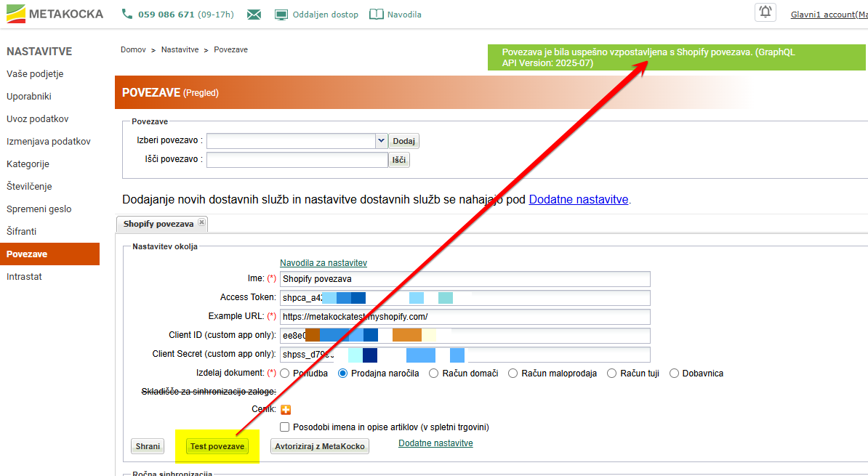Open Izmenjava podatkov in the sidebar
Image resolution: width=868 pixels, height=476 pixels.
(49, 142)
